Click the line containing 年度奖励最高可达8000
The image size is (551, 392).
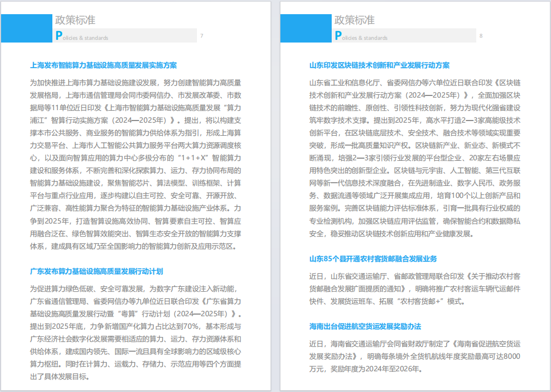pos(415,357)
